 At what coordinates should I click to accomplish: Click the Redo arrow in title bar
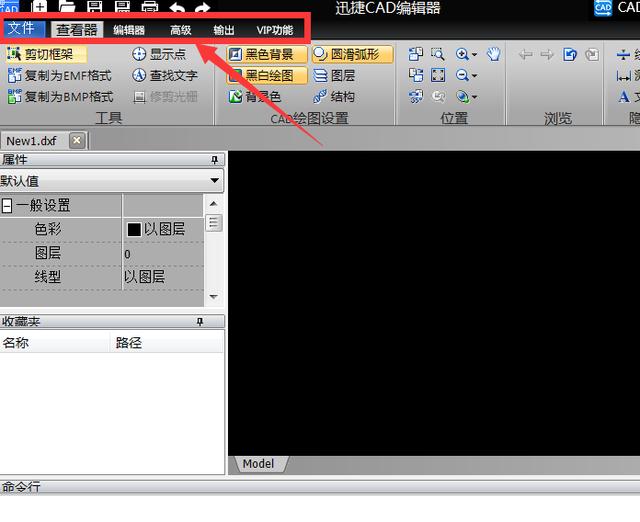click(202, 7)
